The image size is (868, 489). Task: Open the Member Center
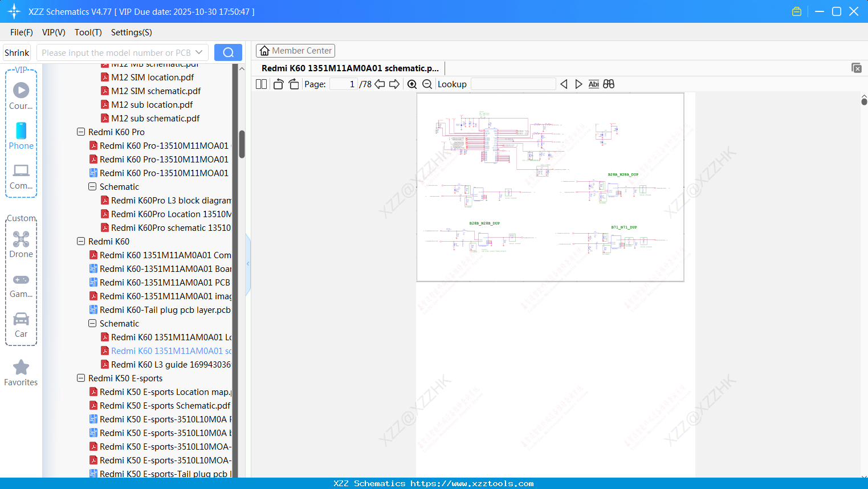pos(295,50)
